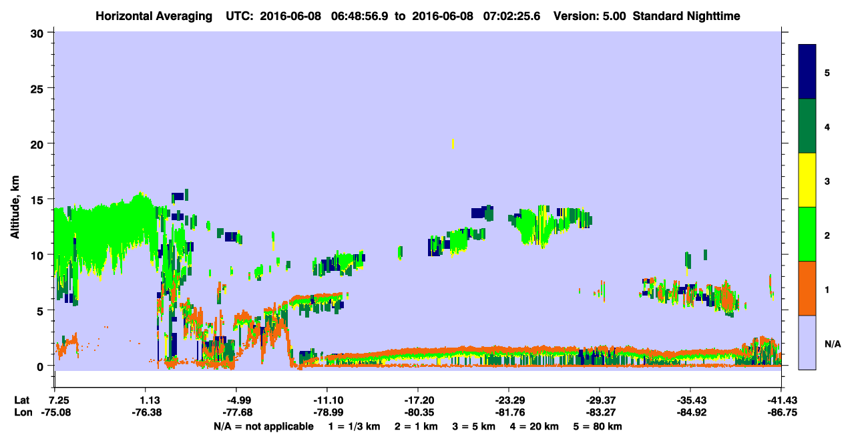Click the yellow color bar segment 3
868x445 pixels.
(807, 180)
